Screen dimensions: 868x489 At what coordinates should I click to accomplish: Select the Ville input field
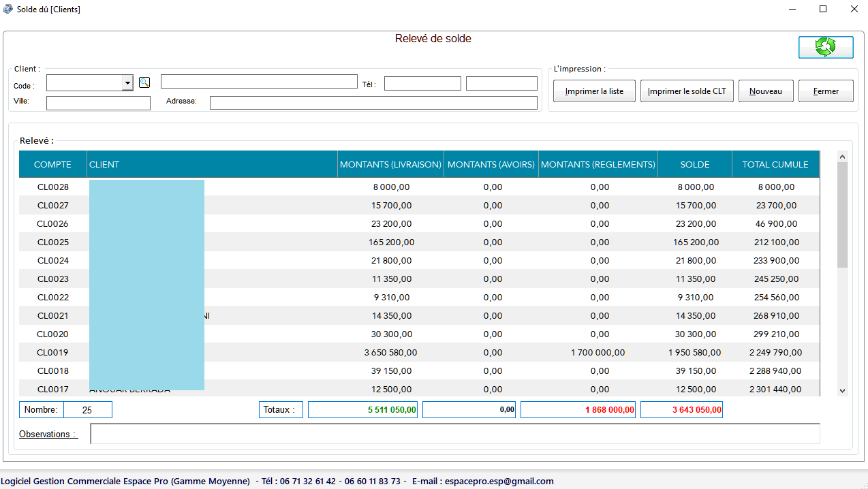point(98,103)
